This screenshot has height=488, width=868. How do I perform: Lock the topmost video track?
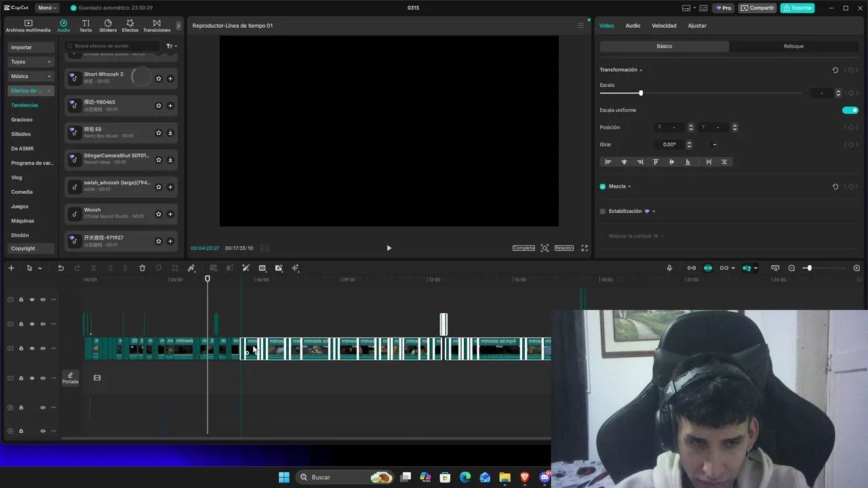tap(21, 300)
